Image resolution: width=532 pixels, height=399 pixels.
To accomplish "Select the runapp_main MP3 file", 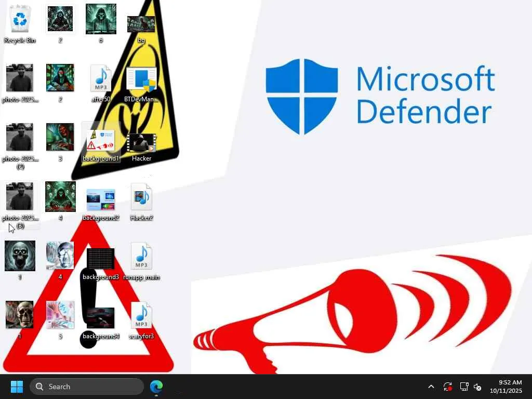I will pyautogui.click(x=141, y=261).
